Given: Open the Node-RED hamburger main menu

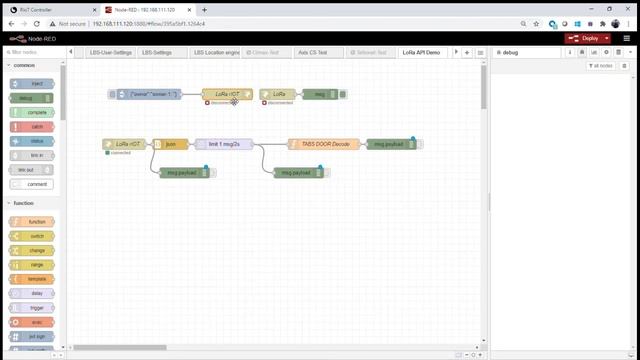Looking at the screenshot, I should point(627,38).
